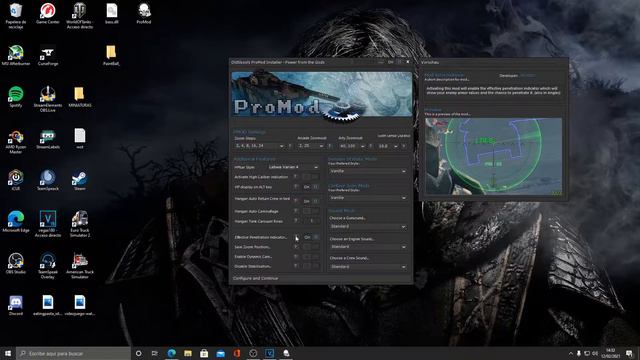Click the taskbar search box
This screenshot has height=360, width=640.
(73, 353)
